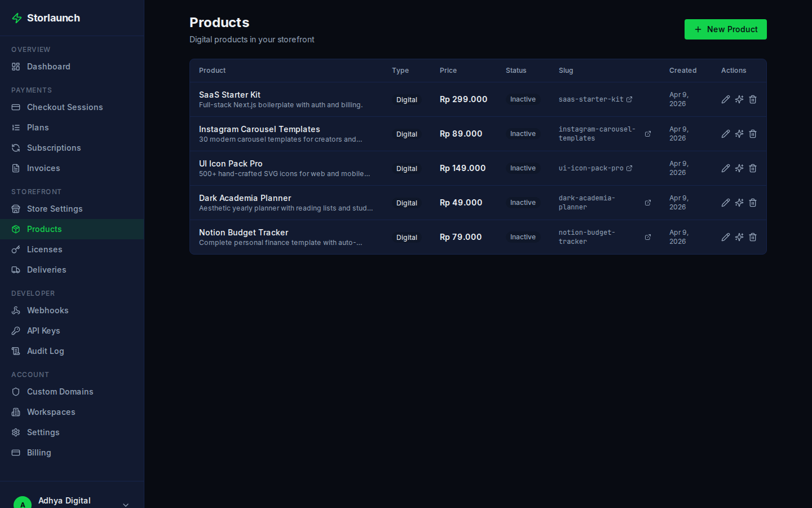Expand the Adhya Digital account chevron

pos(125,504)
